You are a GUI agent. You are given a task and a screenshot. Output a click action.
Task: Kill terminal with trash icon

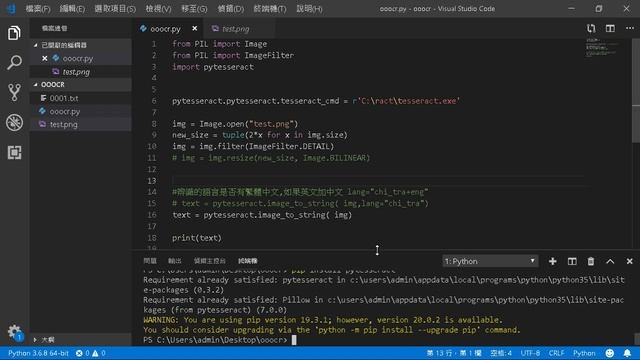point(591,261)
